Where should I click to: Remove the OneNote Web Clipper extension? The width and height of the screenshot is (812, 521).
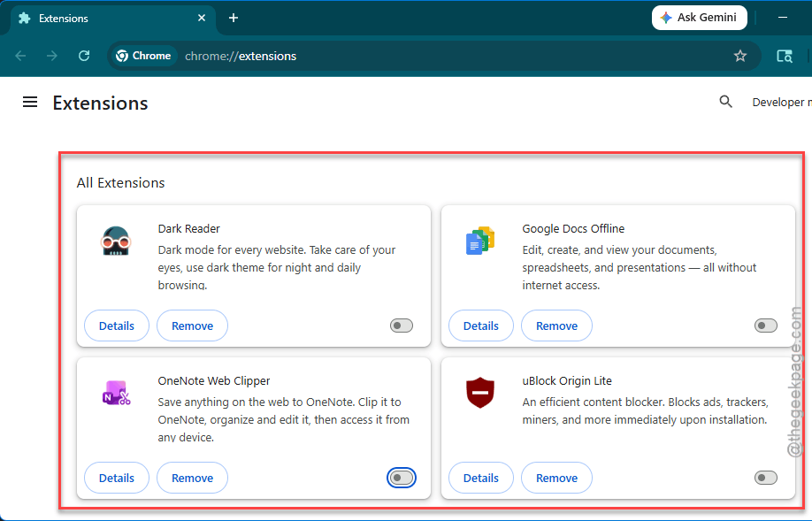192,478
